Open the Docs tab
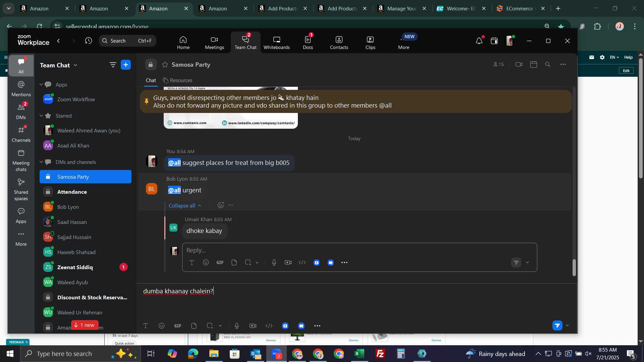The image size is (644, 362). [x=308, y=43]
